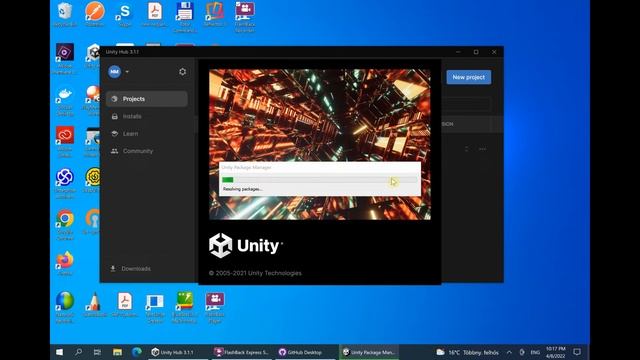Viewport: 640px width, 360px height.
Task: Open the orange Postman desktop icon
Action: click(x=95, y=15)
